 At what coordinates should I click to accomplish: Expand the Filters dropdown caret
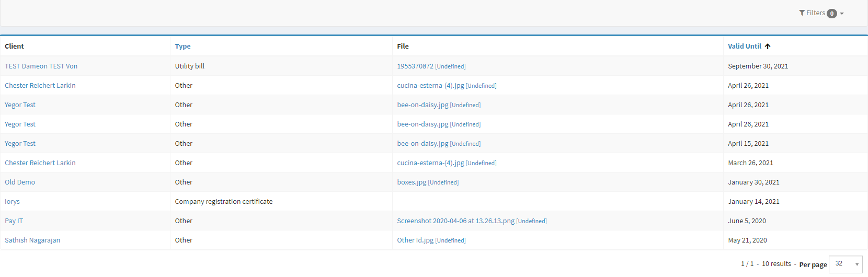tap(842, 14)
